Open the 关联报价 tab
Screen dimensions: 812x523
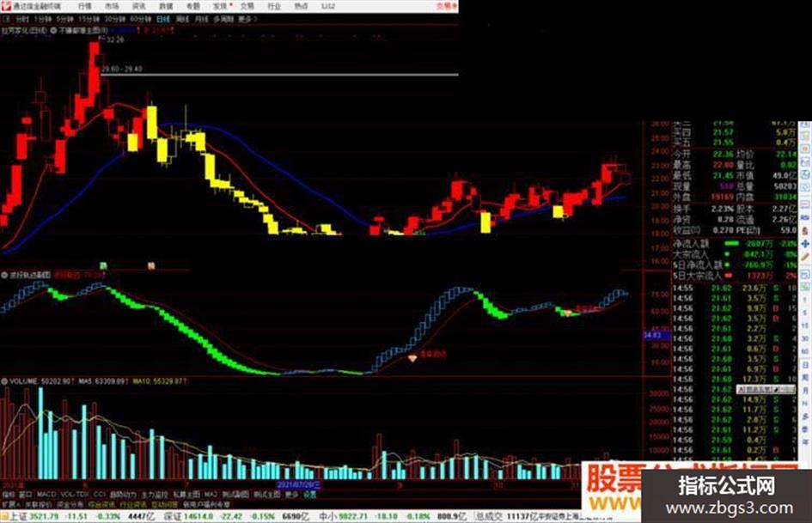(39, 504)
